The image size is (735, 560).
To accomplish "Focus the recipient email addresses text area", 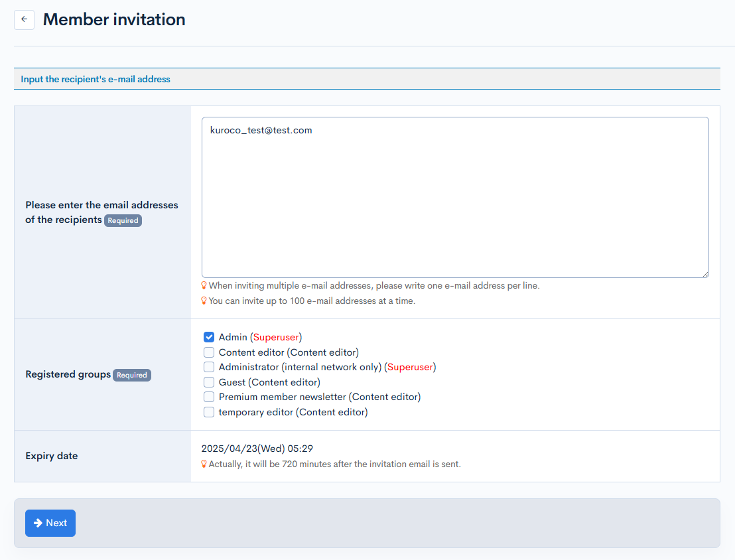I will [455, 198].
